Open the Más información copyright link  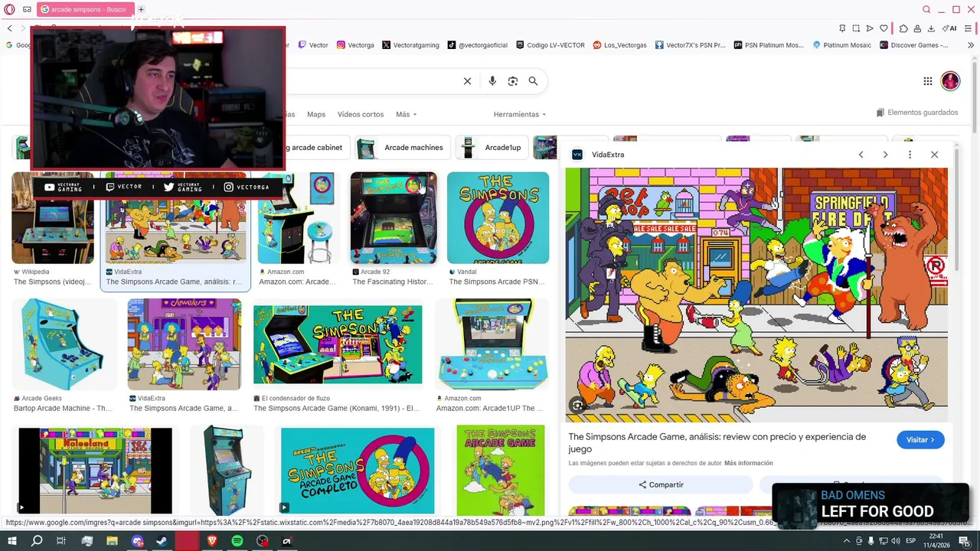pyautogui.click(x=749, y=463)
